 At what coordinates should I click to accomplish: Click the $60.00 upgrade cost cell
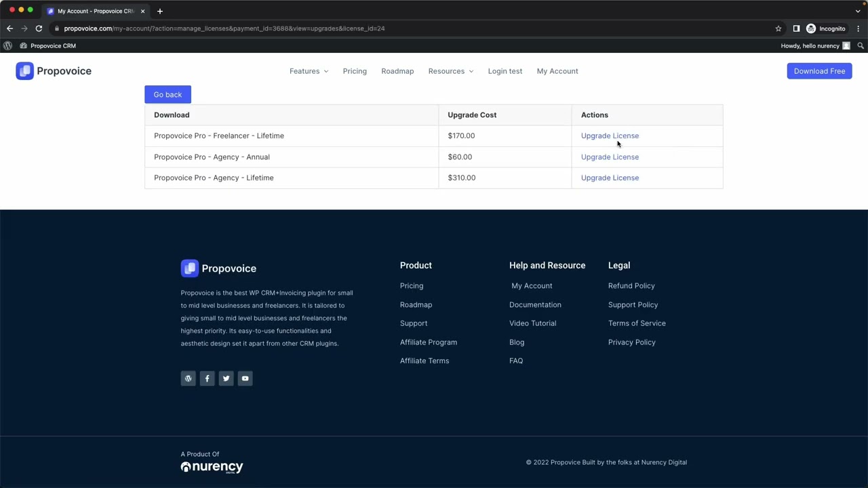505,157
